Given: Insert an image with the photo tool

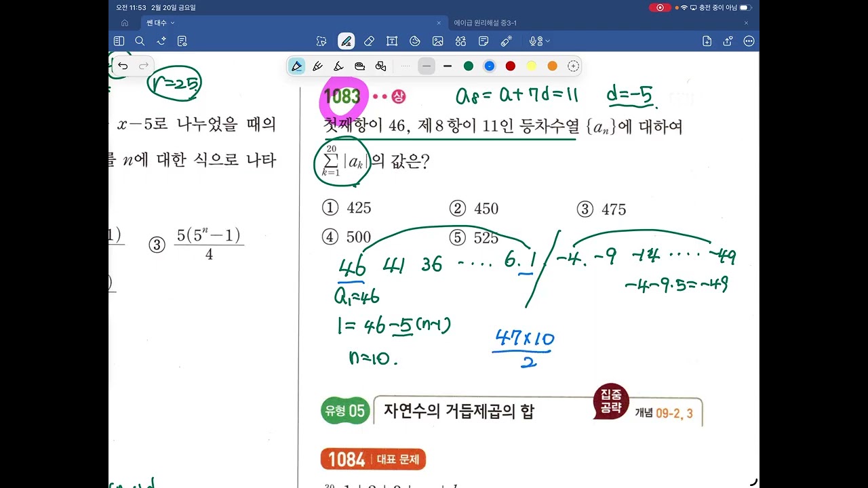Looking at the screenshot, I should pyautogui.click(x=438, y=41).
